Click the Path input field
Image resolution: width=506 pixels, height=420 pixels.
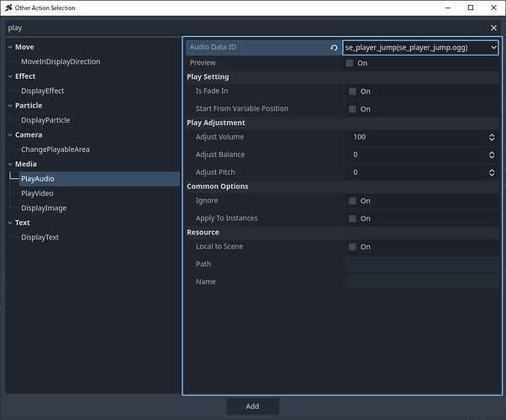(x=422, y=264)
